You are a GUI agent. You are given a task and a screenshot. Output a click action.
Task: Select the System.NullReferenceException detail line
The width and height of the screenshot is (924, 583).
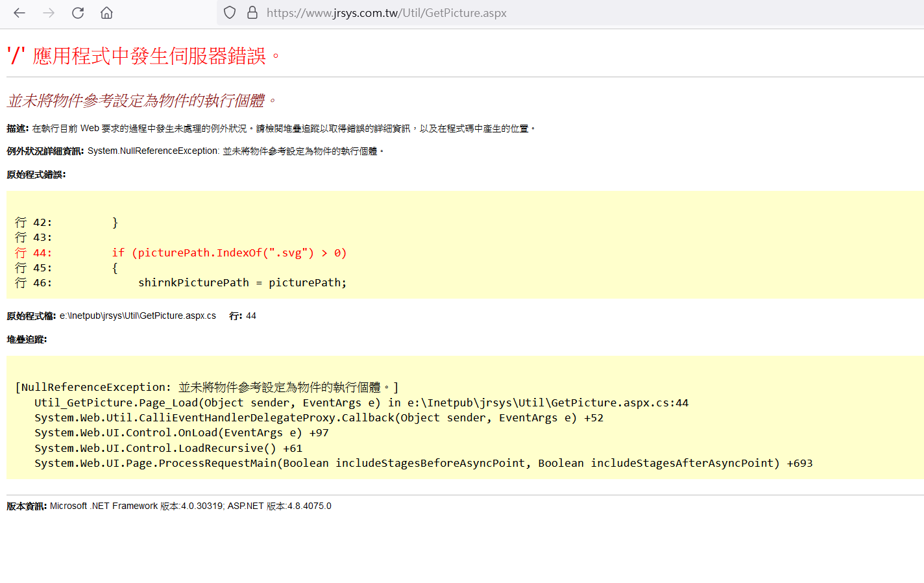click(x=195, y=151)
